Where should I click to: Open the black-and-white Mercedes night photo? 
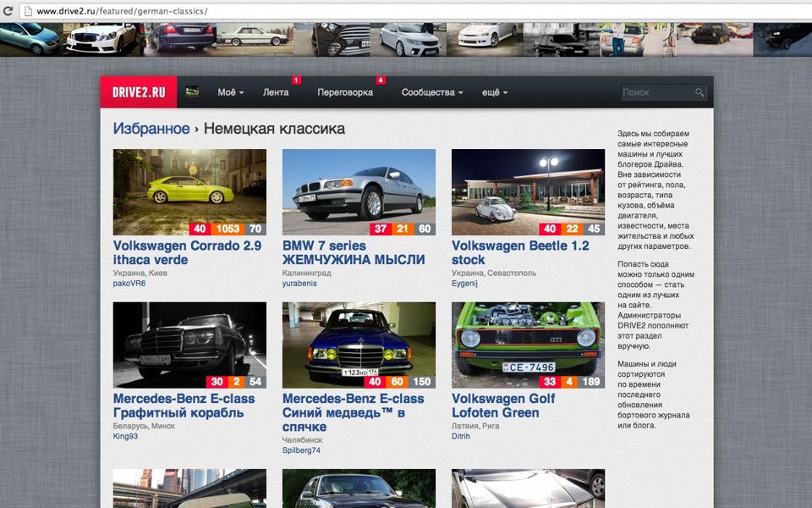189,345
